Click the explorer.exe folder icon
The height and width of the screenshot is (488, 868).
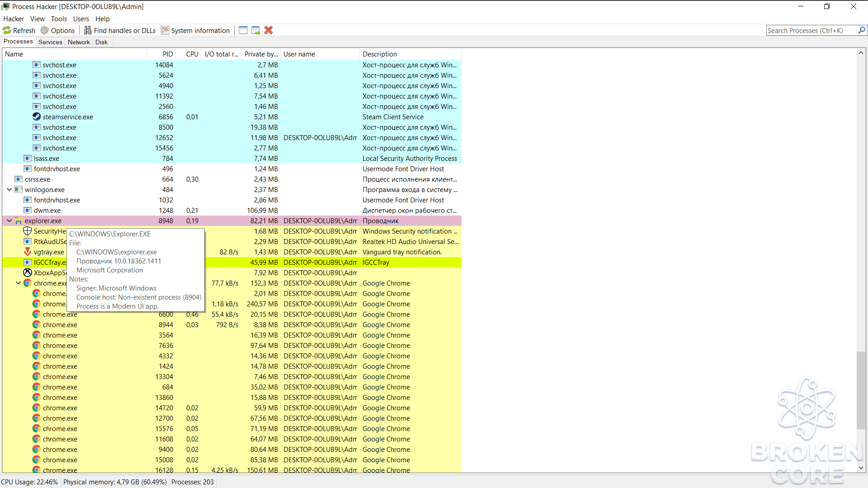(19, 221)
